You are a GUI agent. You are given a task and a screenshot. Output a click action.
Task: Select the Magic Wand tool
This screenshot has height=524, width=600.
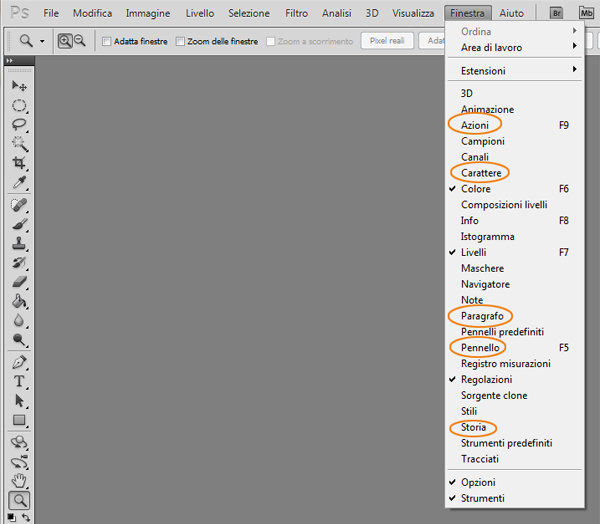click(19, 144)
